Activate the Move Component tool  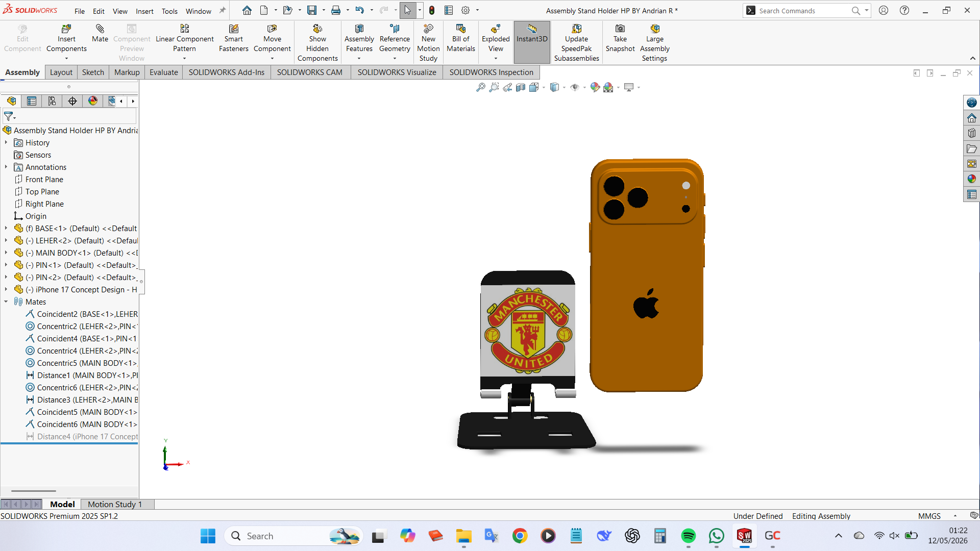point(272,39)
